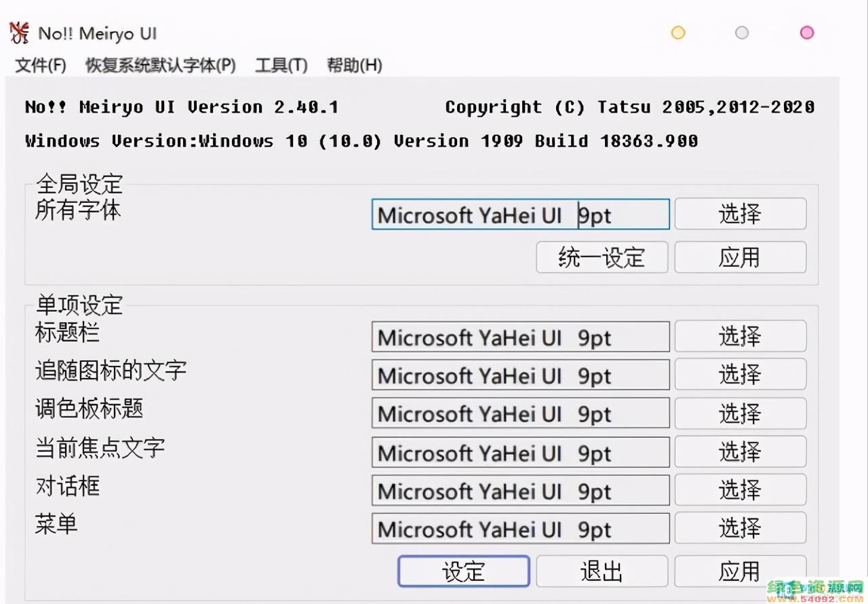Click the 追随图标的文字 font field
This screenshot has width=868, height=604.
(x=520, y=375)
